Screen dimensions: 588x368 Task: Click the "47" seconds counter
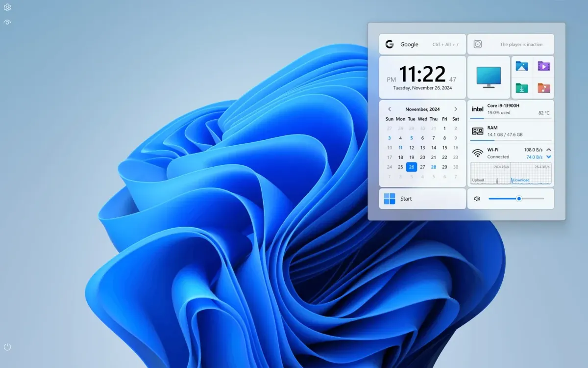tap(452, 79)
